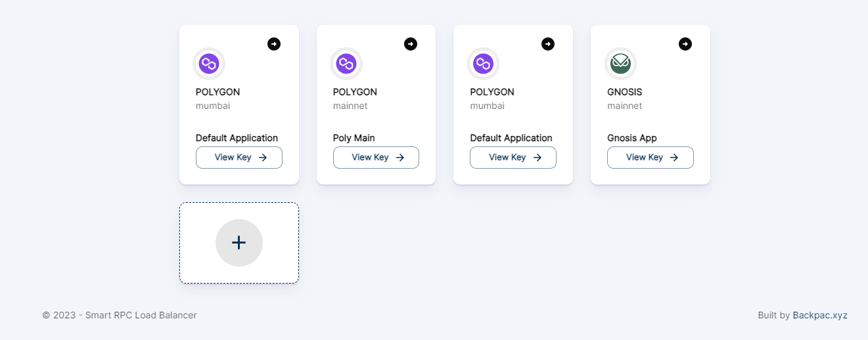The height and width of the screenshot is (340, 868).
Task: Open the arrow icon on Poly Main card
Action: 411,44
